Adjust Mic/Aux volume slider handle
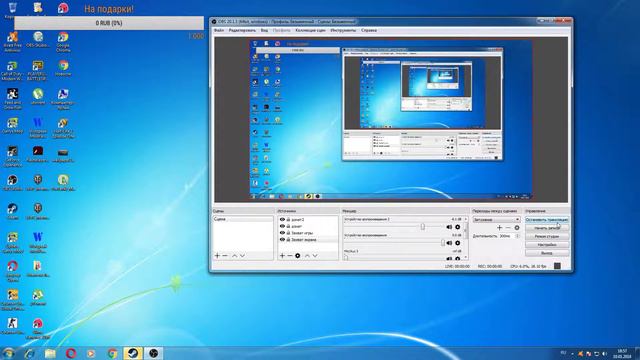Viewport: 640px width, 360px height. point(346,258)
